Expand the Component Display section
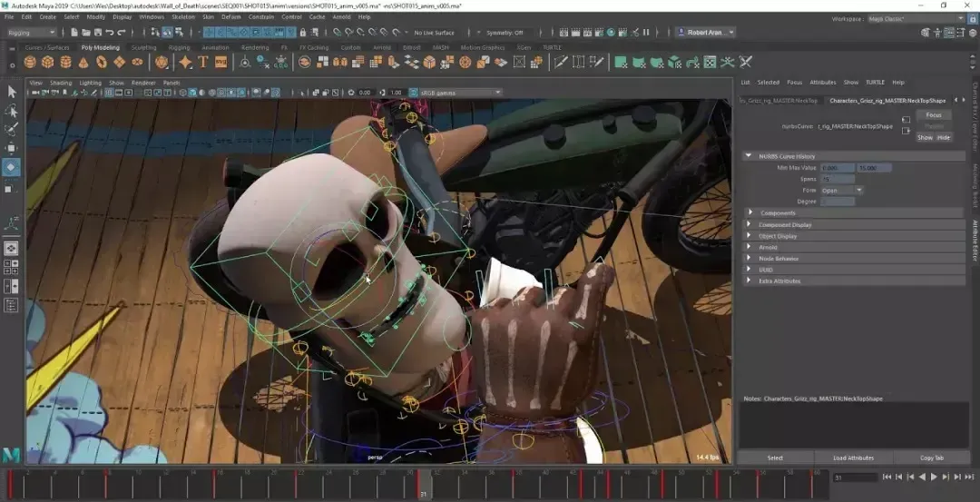 [x=853, y=224]
